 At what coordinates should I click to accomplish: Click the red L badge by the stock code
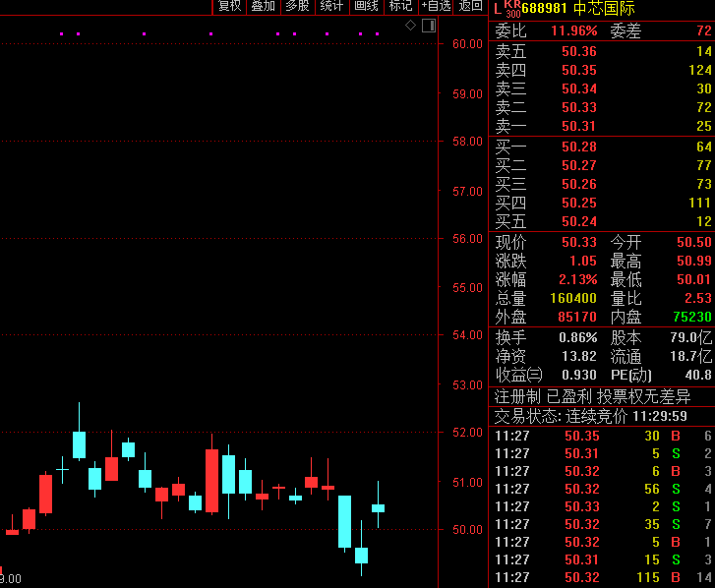click(497, 9)
